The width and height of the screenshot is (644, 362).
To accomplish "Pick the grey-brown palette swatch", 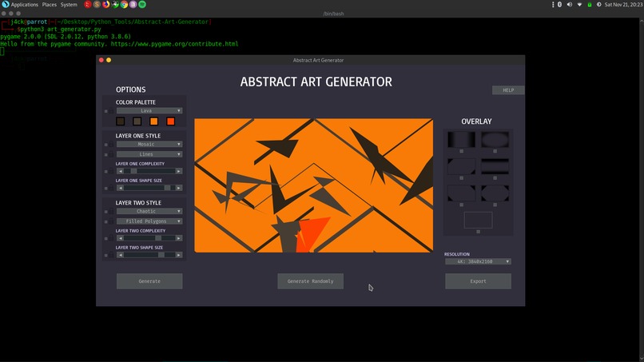I will click(x=137, y=121).
